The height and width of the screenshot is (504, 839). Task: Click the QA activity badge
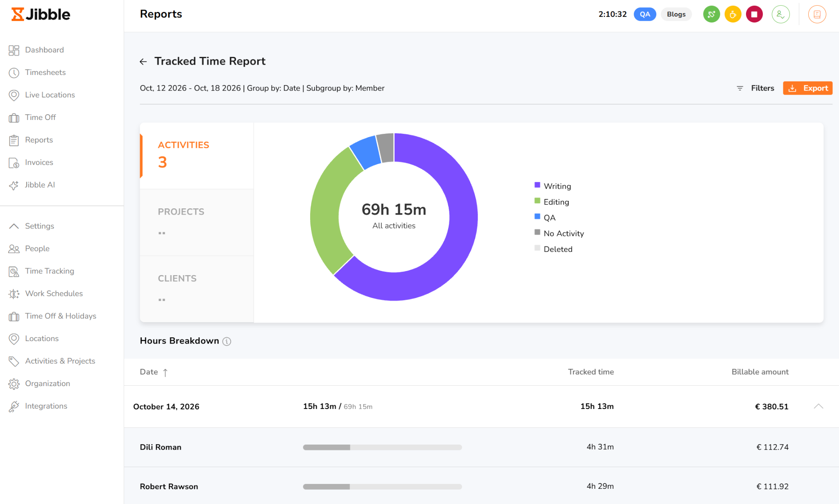[x=645, y=14]
